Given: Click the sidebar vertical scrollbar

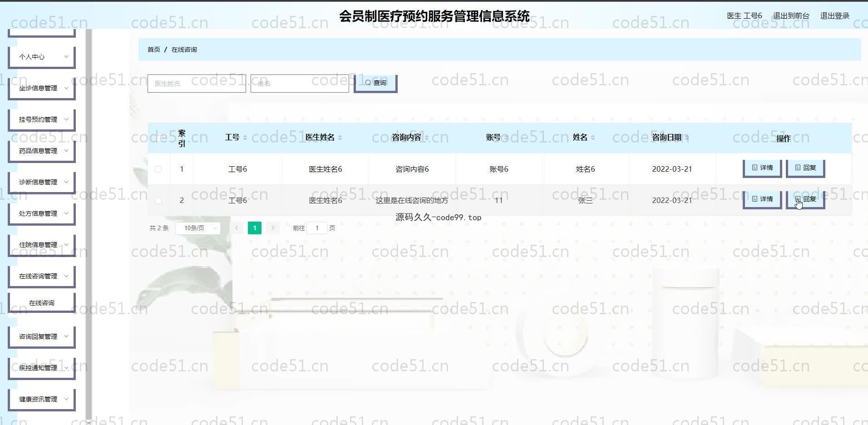Looking at the screenshot, I should pos(89,225).
